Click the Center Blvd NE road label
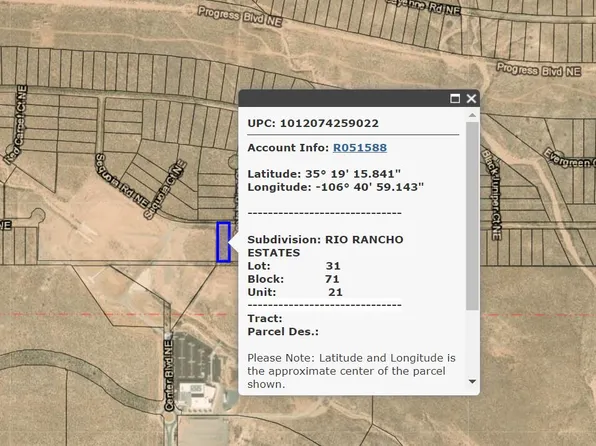596x446 pixels. 169,375
